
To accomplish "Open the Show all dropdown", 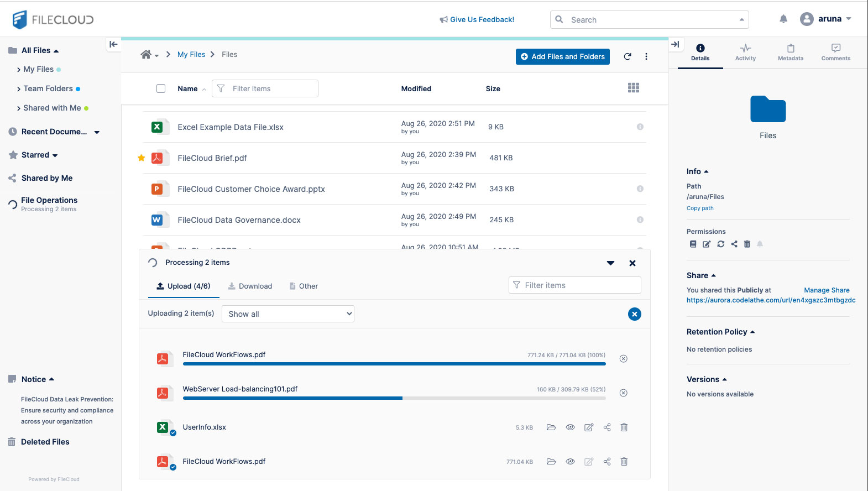I will coord(288,314).
